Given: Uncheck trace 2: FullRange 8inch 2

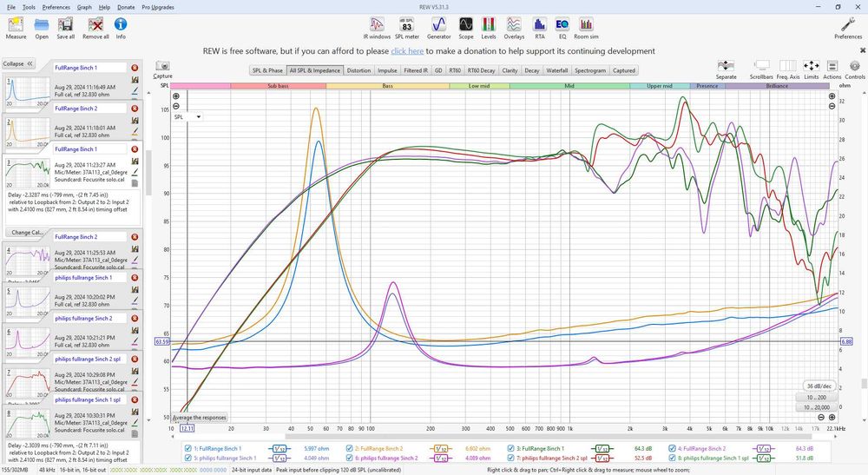Looking at the screenshot, I should 349,448.
